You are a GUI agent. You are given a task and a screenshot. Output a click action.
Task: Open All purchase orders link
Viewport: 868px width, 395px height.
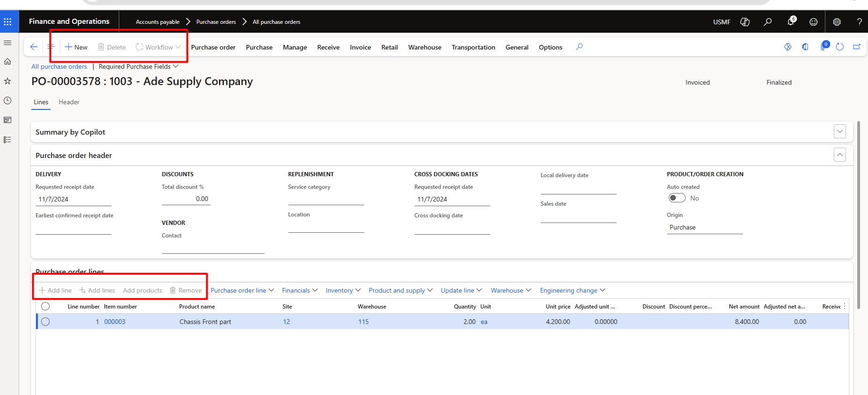(59, 66)
